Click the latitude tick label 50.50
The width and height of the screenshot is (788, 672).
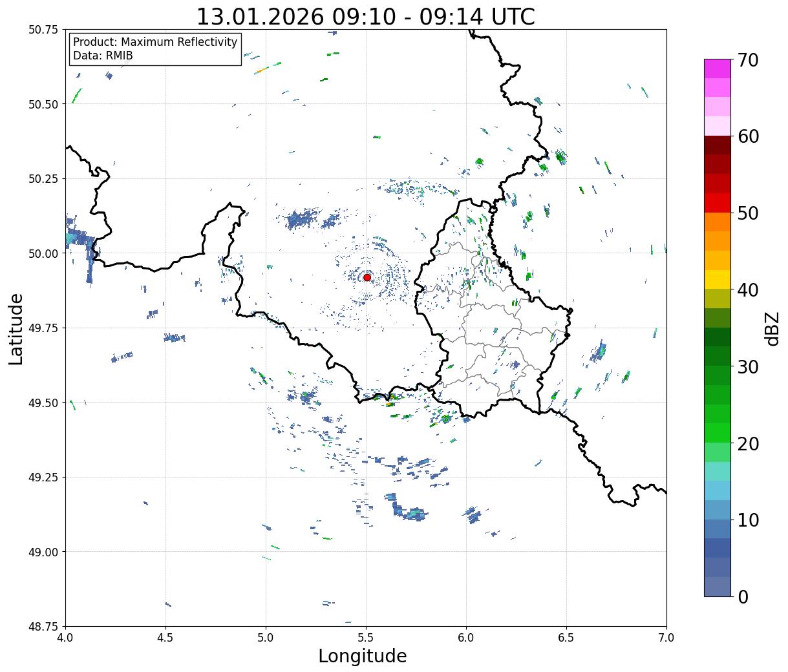click(x=44, y=104)
